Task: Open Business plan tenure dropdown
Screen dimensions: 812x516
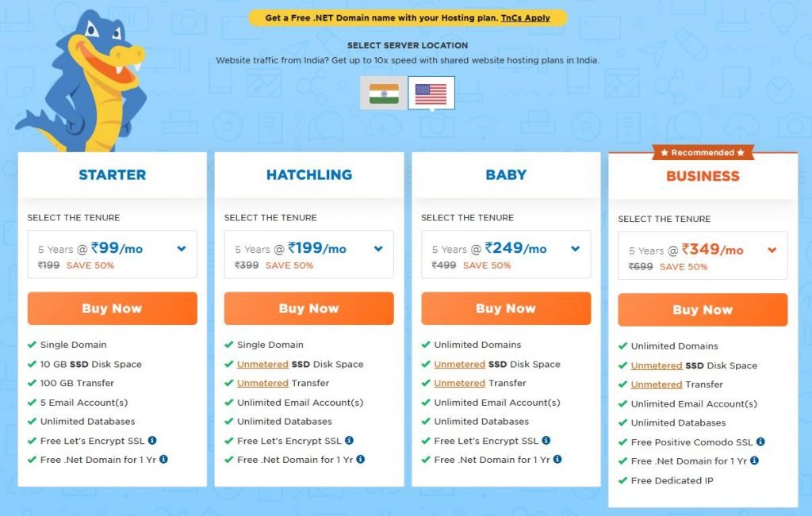Action: tap(703, 256)
